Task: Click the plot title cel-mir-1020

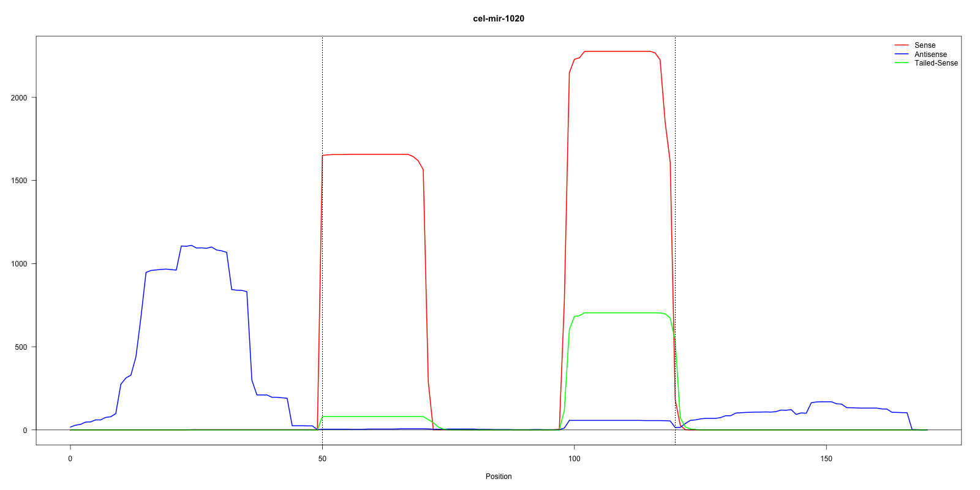Action: [x=498, y=18]
